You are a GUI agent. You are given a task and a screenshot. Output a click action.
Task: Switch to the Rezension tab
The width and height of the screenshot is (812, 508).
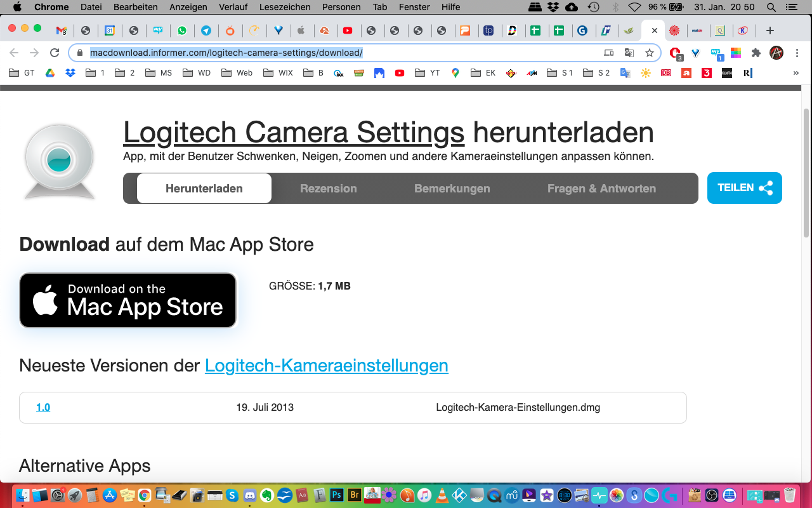329,189
